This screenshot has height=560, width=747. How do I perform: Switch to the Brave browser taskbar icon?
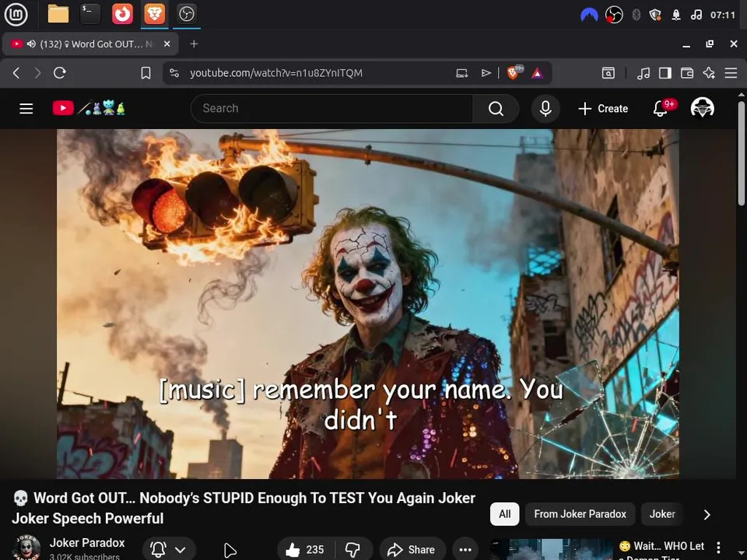point(154,14)
